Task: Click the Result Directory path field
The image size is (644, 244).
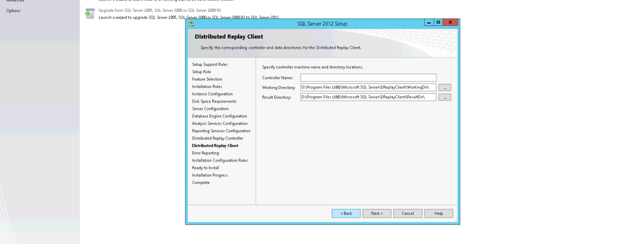Action: point(368,97)
